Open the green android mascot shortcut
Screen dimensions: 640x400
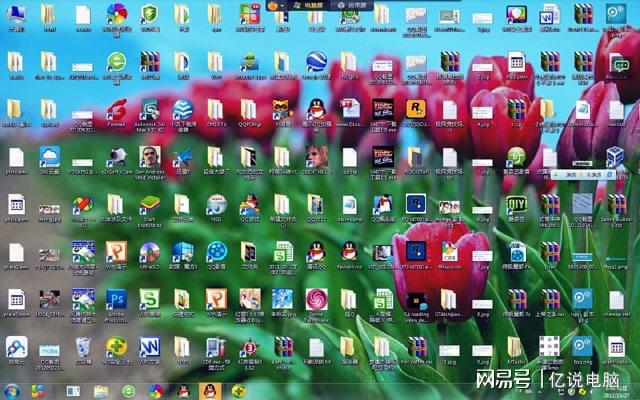coord(249,62)
